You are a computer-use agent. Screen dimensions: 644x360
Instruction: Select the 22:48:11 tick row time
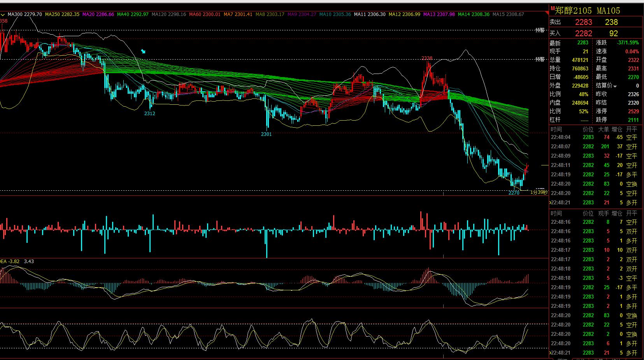click(x=560, y=165)
